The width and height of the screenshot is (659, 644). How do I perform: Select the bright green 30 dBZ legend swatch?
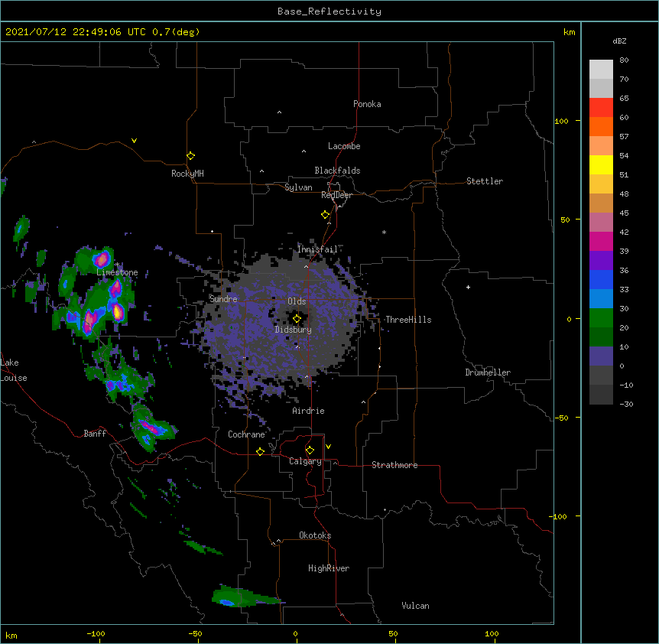(x=601, y=318)
